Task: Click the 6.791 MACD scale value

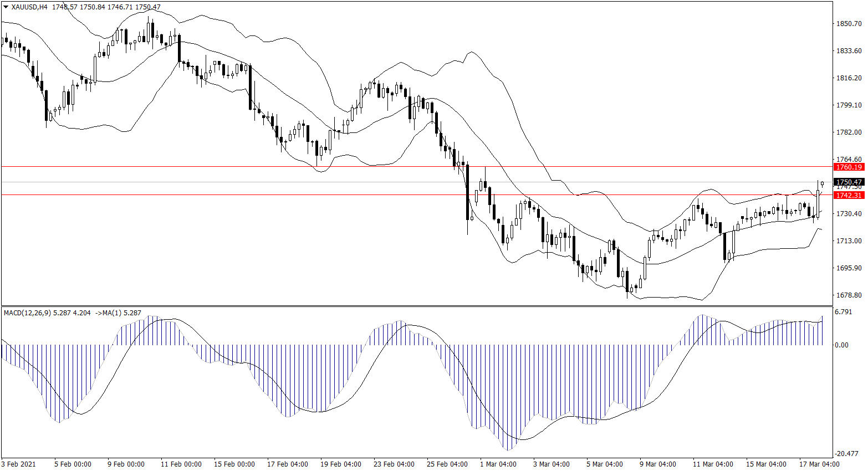Action: (x=843, y=312)
